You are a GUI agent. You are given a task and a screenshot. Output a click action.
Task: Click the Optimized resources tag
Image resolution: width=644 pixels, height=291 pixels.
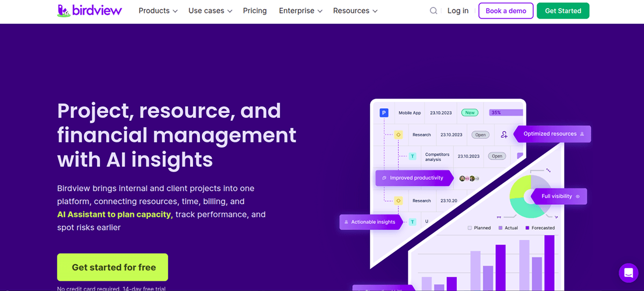552,134
